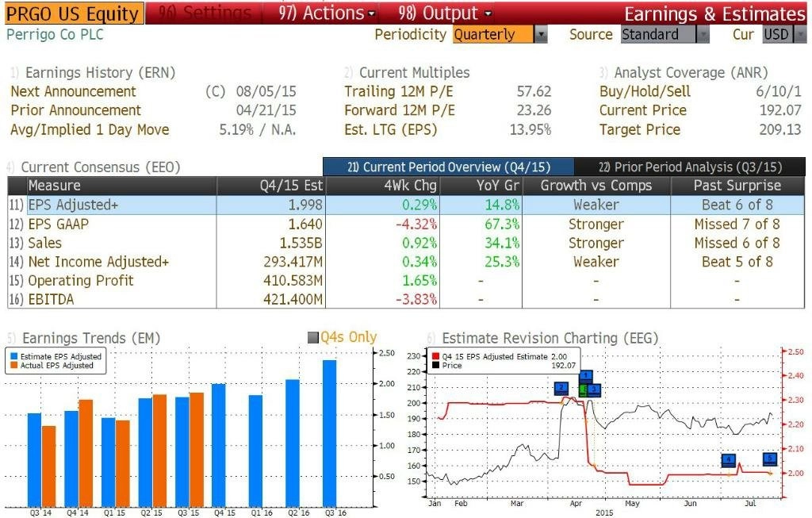The image size is (812, 518).
Task: Click news event marker 3 on chart
Action: [x=594, y=389]
